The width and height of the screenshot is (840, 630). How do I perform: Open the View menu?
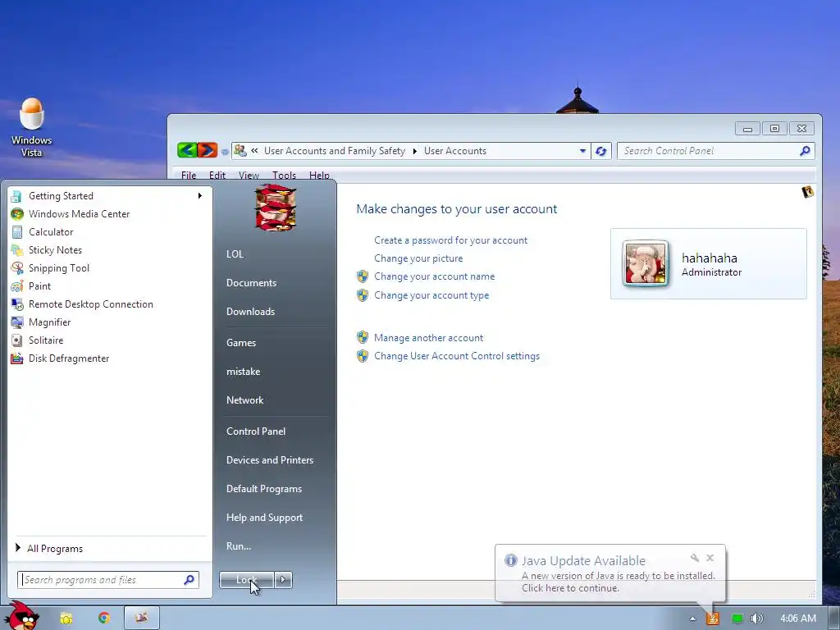point(249,176)
